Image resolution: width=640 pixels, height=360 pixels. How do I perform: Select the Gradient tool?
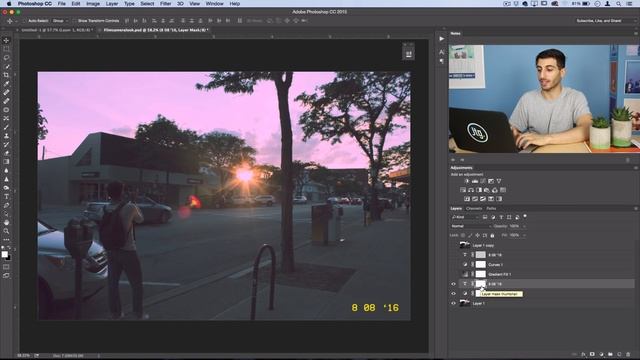[x=6, y=162]
